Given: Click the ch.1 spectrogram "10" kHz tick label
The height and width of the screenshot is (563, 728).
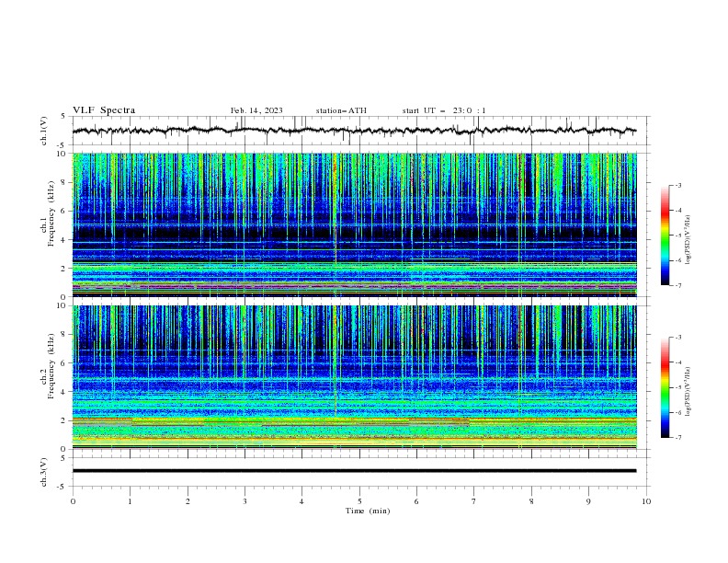Looking at the screenshot, I should tap(62, 154).
